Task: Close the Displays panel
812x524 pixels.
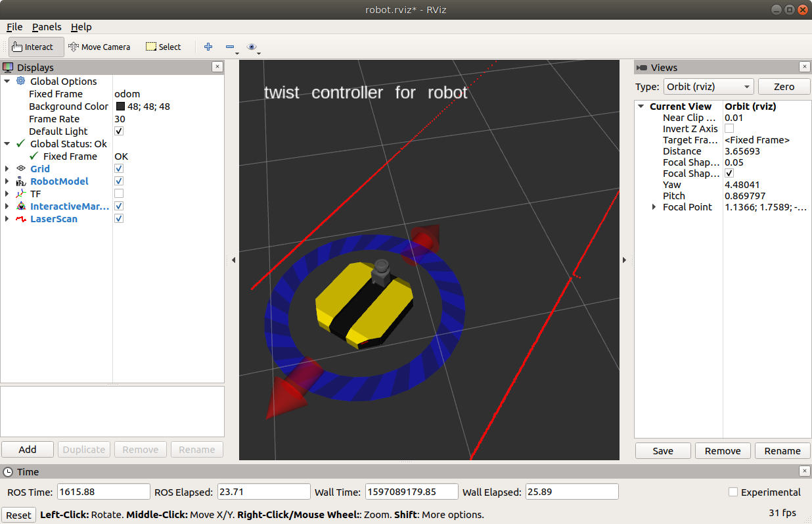Action: 217,67
